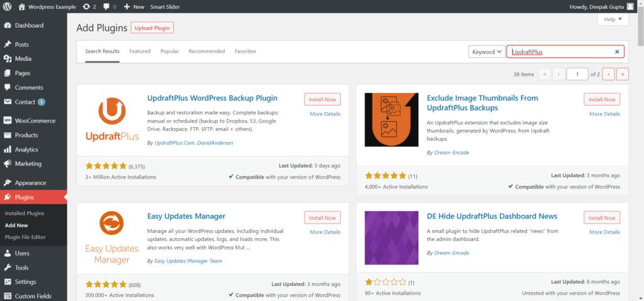Image resolution: width=644 pixels, height=301 pixels.
Task: Go to next results page arrow
Action: point(608,74)
